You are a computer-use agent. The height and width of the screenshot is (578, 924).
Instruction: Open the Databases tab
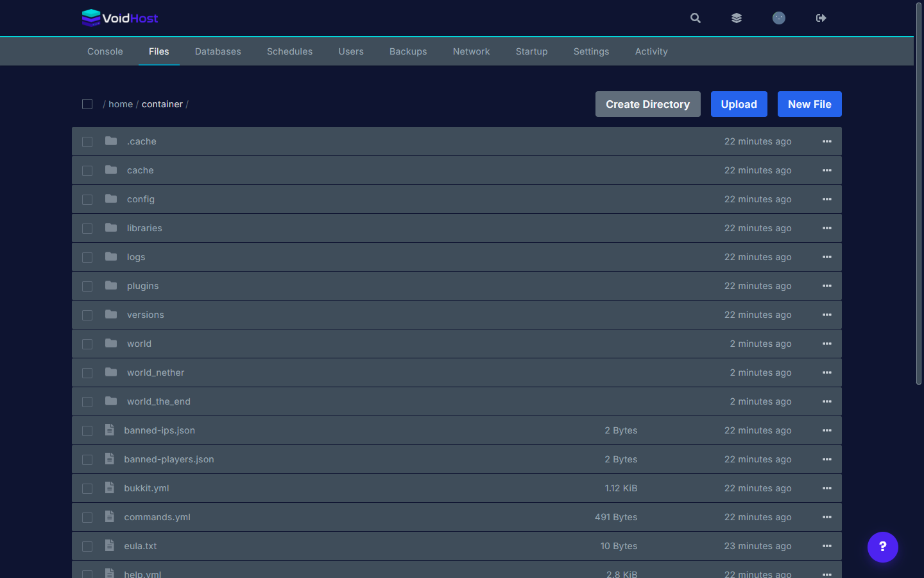point(218,51)
